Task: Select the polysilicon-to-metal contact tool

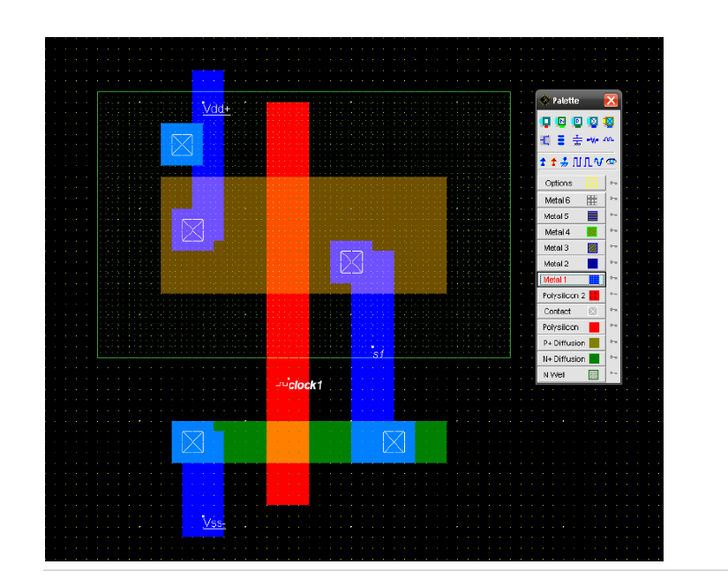Action: 545,122
